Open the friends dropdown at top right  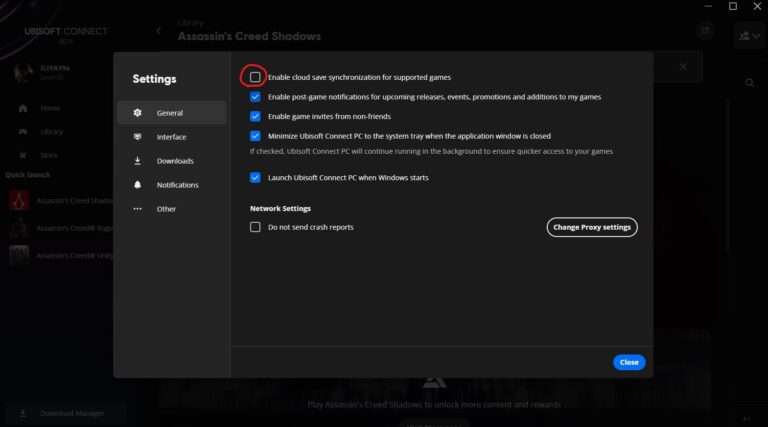click(750, 35)
